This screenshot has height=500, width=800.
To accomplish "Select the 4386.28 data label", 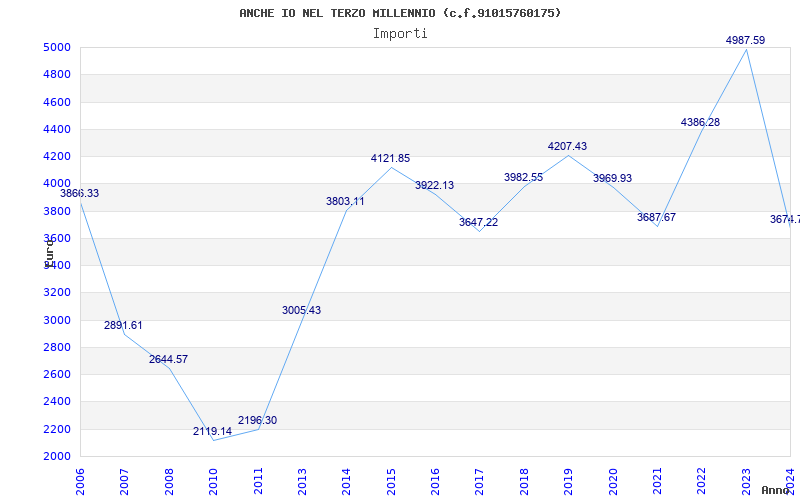I will (701, 122).
